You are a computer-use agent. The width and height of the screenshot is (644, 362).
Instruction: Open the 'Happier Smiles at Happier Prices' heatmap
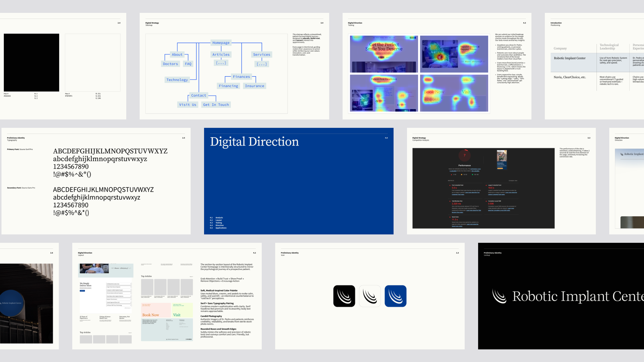point(454,54)
